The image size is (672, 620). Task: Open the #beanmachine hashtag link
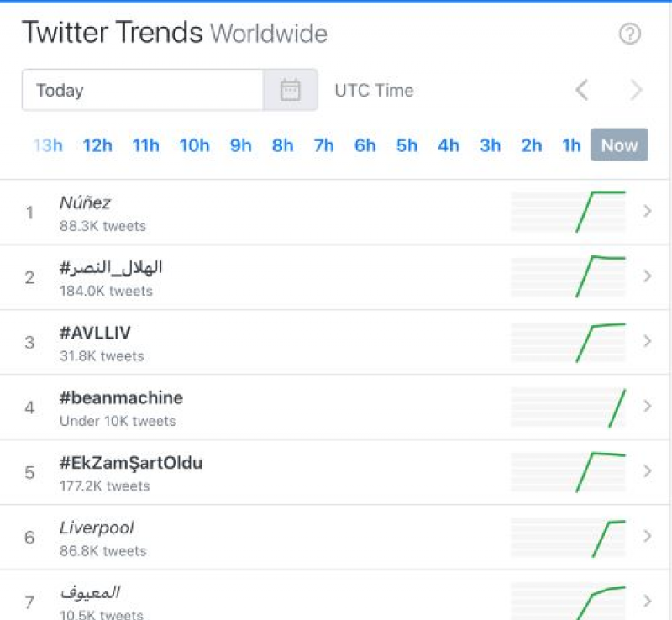121,398
